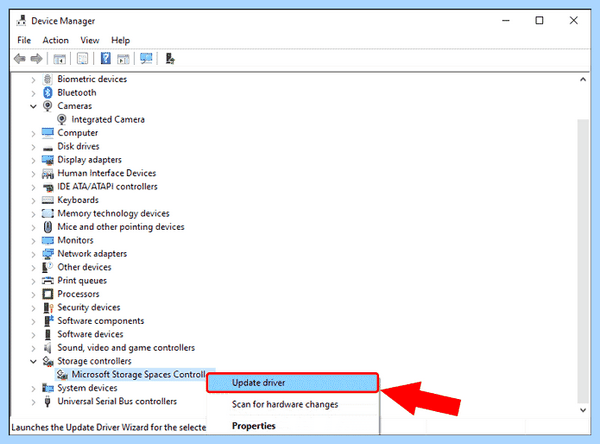This screenshot has height=444, width=600.
Task: Click the Forward arrow toolbar icon
Action: [37, 59]
